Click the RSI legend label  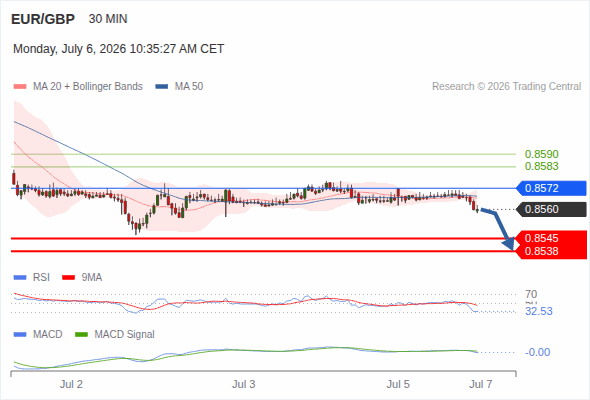pos(41,278)
